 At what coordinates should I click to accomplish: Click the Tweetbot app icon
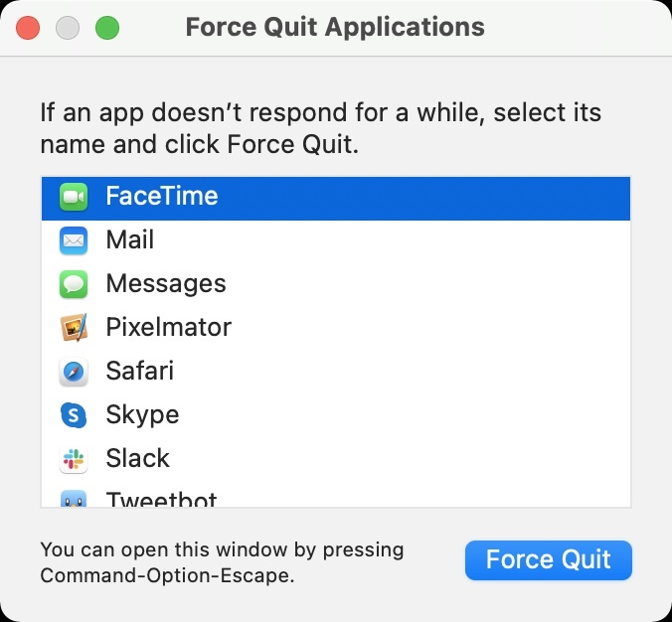(75, 500)
